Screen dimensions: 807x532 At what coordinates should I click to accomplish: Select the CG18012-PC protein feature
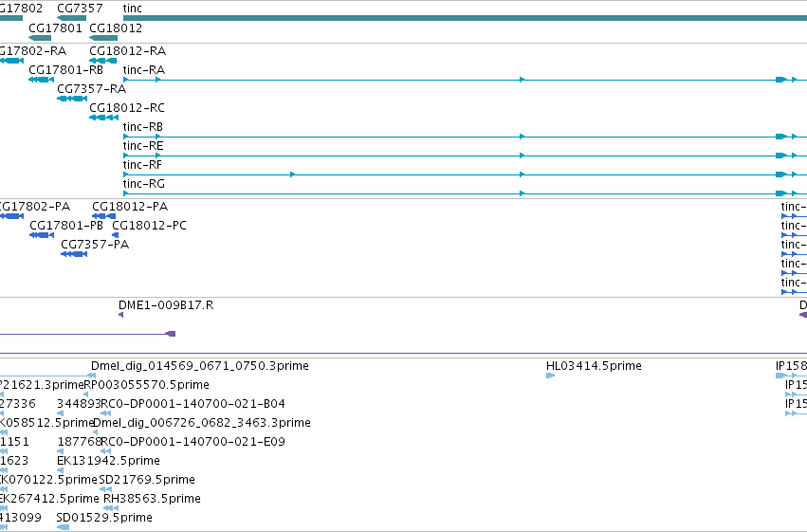pos(116,235)
